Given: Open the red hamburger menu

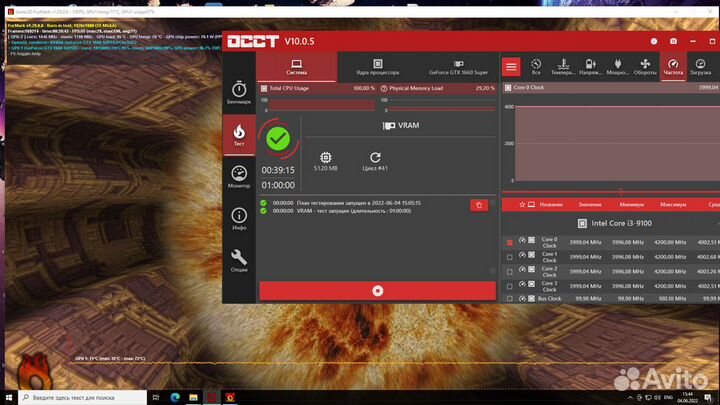Looking at the screenshot, I should click(511, 67).
